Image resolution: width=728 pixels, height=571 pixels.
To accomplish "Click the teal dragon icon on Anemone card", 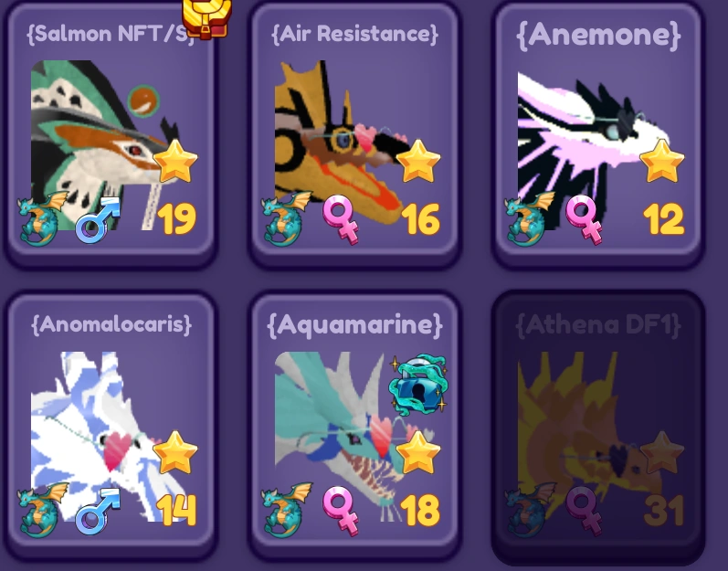I will (528, 217).
